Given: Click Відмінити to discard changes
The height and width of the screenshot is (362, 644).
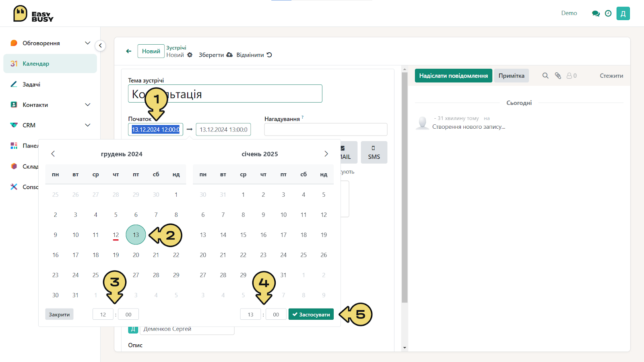Looking at the screenshot, I should (254, 55).
